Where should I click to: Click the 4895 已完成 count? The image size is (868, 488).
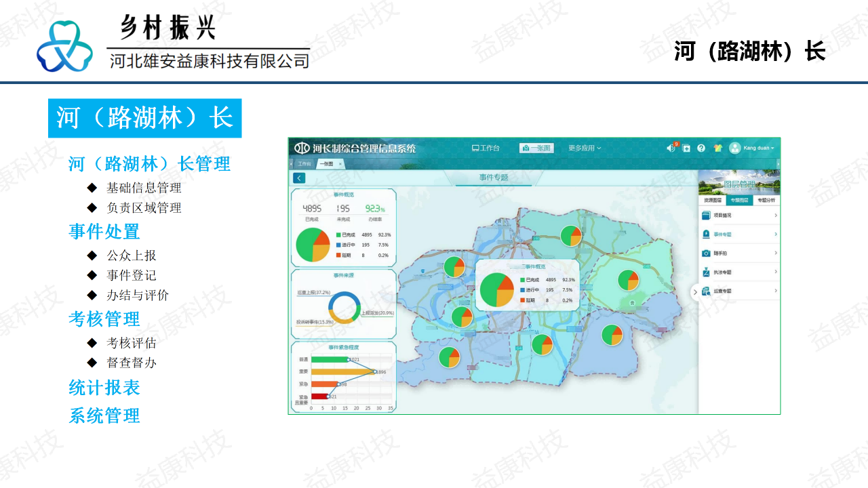point(312,208)
